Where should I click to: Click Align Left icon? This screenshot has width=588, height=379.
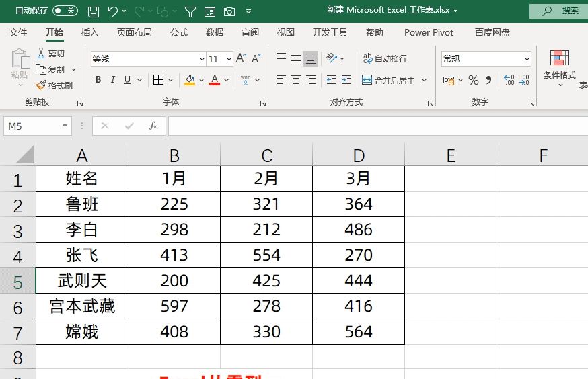pyautogui.click(x=281, y=80)
